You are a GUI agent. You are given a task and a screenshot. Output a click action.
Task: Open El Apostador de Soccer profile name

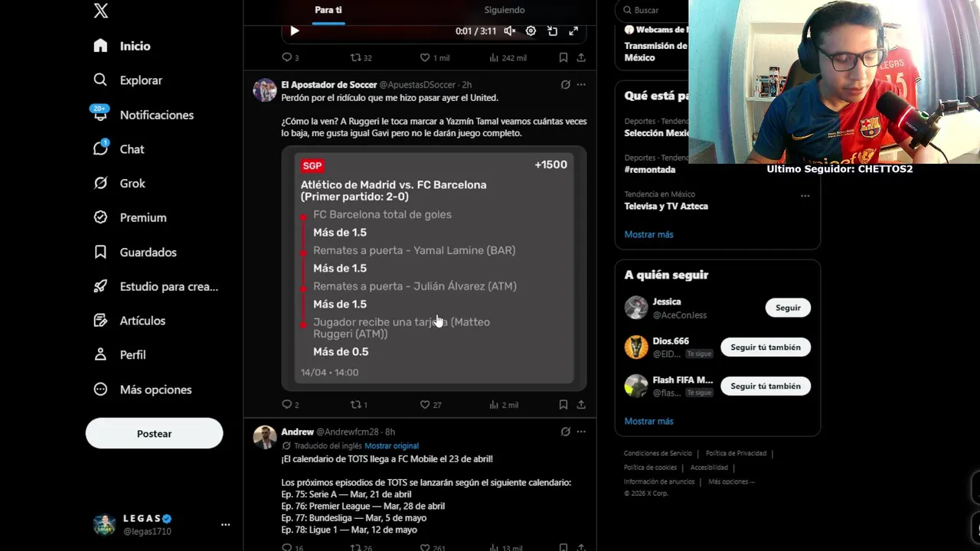pyautogui.click(x=329, y=85)
